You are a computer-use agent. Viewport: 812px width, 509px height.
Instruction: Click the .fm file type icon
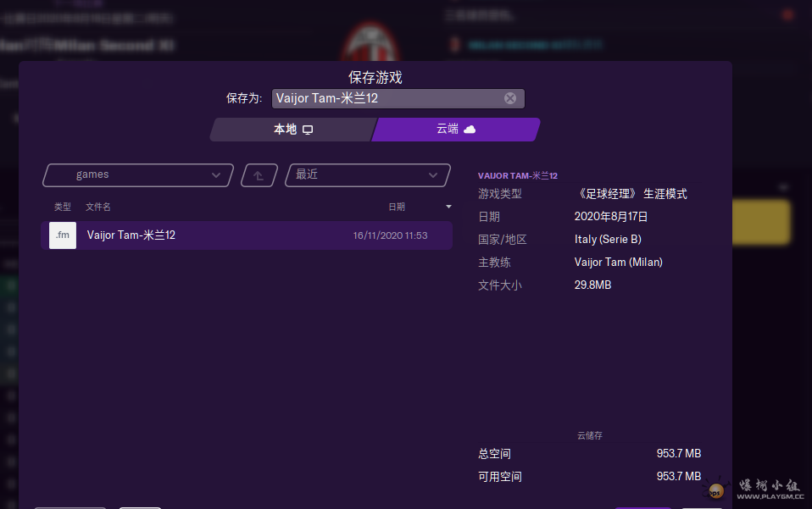pos(63,235)
